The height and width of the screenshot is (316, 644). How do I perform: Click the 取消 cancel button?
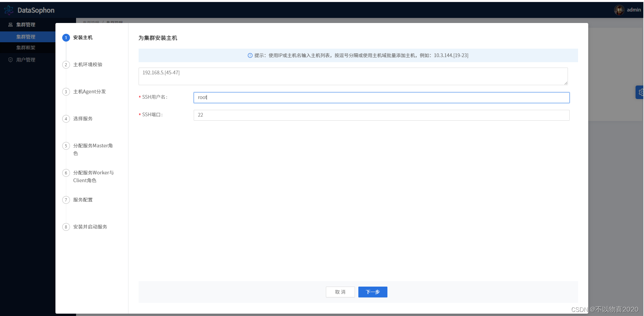coord(340,292)
